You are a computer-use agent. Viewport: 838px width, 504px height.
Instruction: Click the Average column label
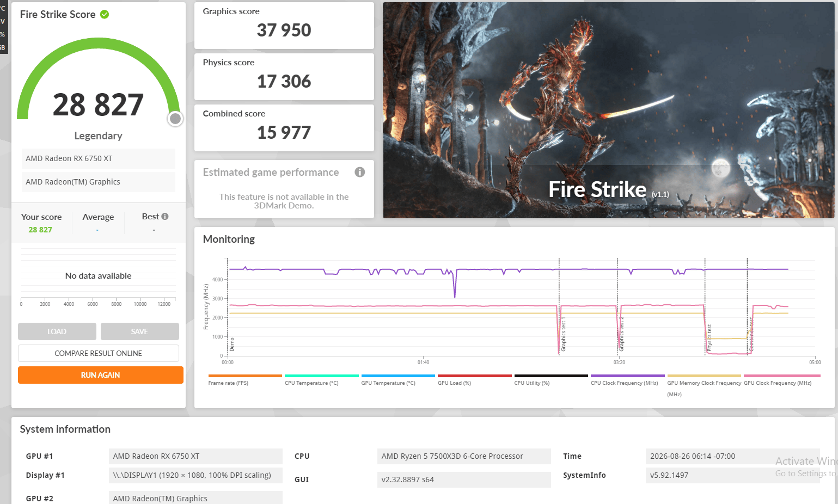(x=98, y=217)
